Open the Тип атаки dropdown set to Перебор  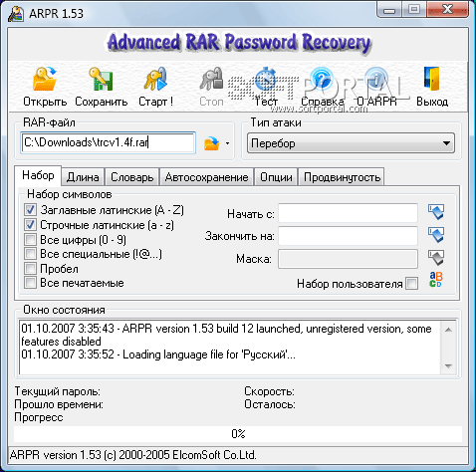click(x=351, y=143)
